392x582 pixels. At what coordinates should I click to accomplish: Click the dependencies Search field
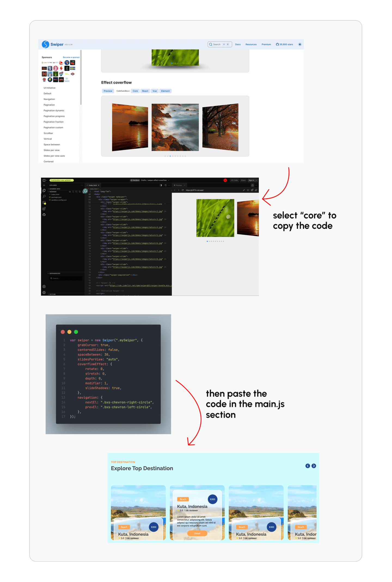(66, 278)
